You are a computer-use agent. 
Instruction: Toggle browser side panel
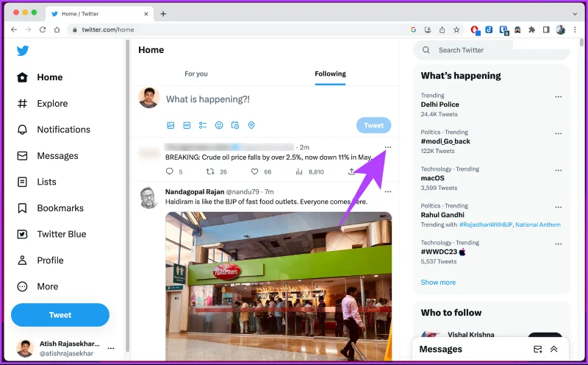[x=546, y=29]
